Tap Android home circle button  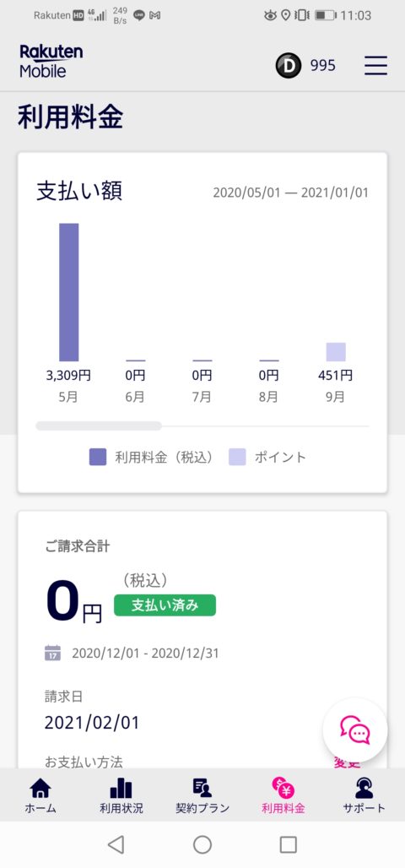(202, 844)
